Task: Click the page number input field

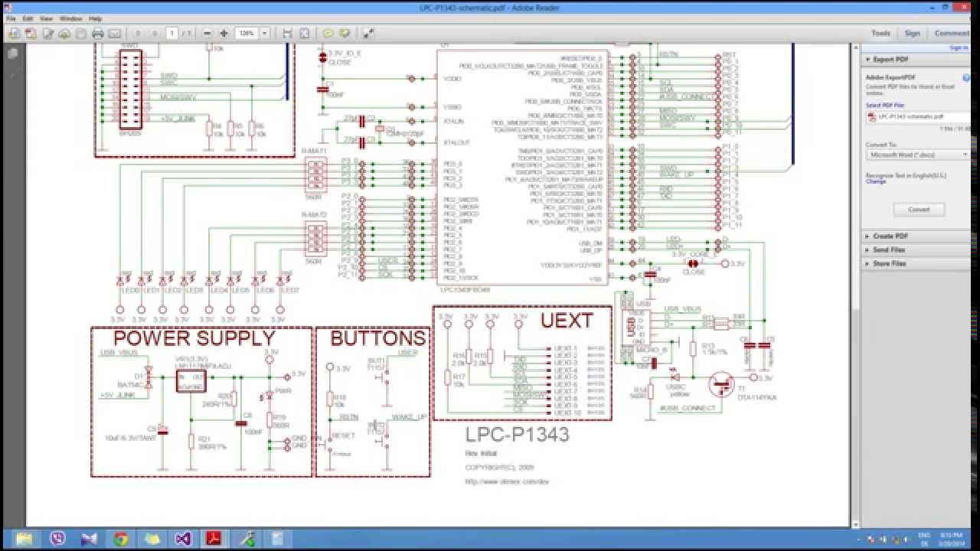Action: click(x=171, y=34)
